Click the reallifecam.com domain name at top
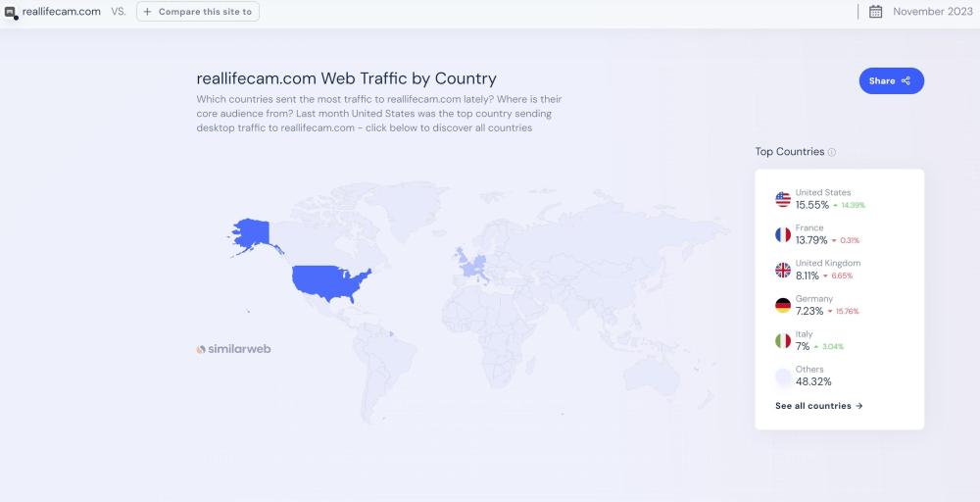This screenshot has height=502, width=980. click(61, 12)
